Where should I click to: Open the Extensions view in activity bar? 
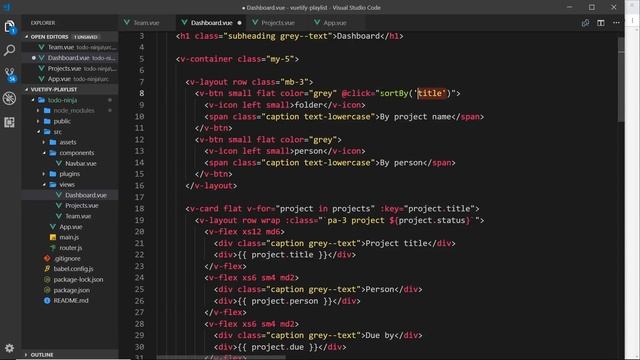[9, 122]
